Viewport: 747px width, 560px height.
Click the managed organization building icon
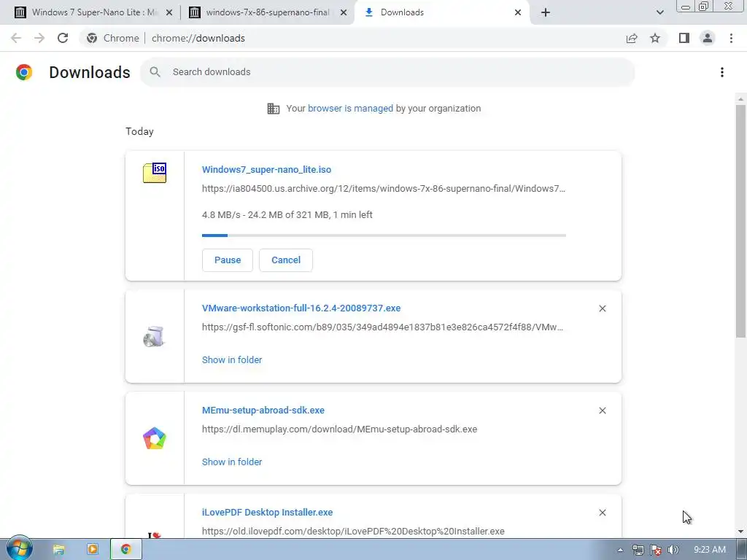(274, 109)
